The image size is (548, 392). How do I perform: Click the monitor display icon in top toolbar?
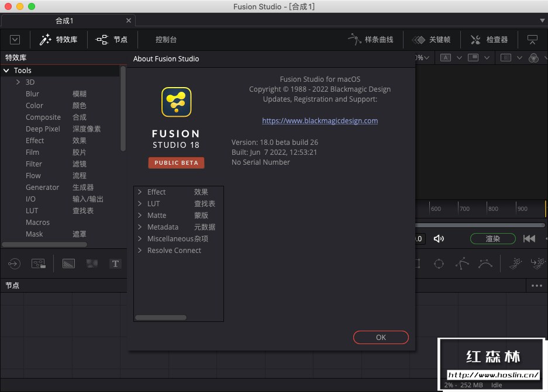coord(532,40)
